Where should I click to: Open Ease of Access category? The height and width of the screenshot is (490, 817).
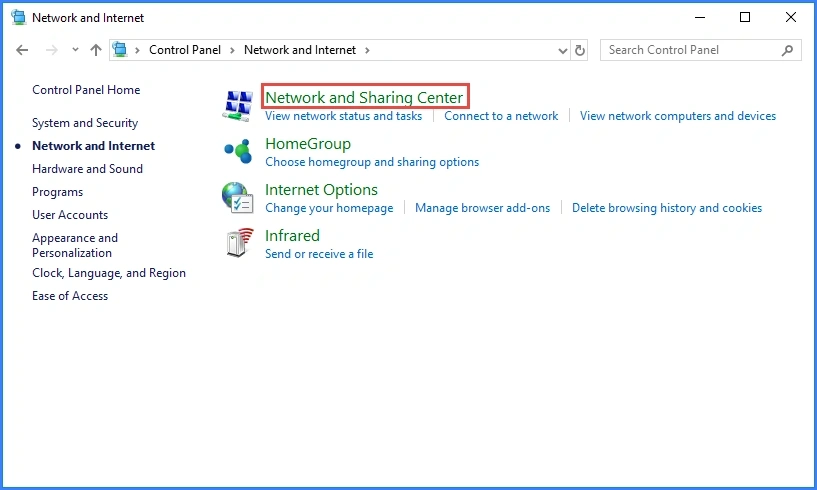pos(70,296)
